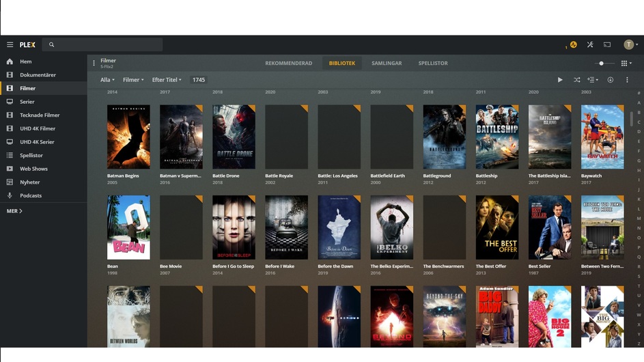Screen dimensions: 644x362
Task: Switch to REKOMMENDERAD tab
Action: (x=288, y=64)
